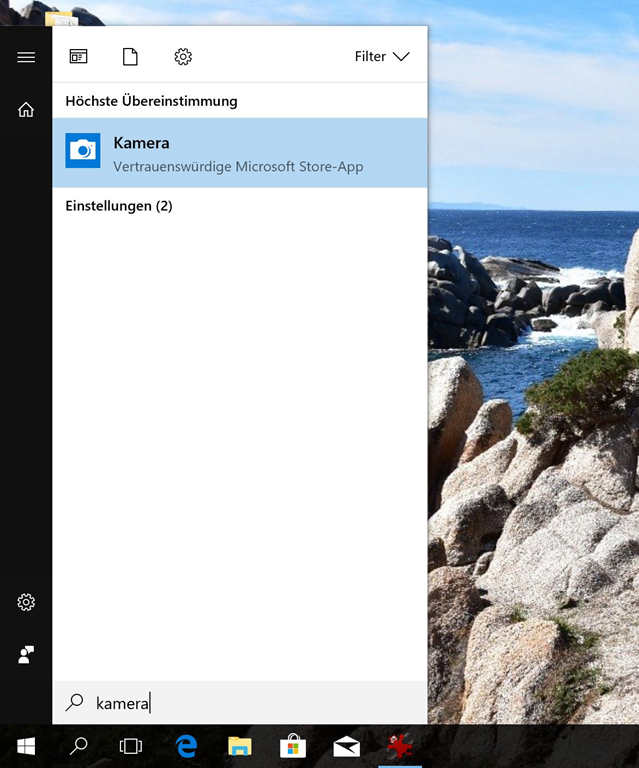Screen dimensions: 639x768
Task: Click the blue Kamera app icon
Action: point(83,151)
